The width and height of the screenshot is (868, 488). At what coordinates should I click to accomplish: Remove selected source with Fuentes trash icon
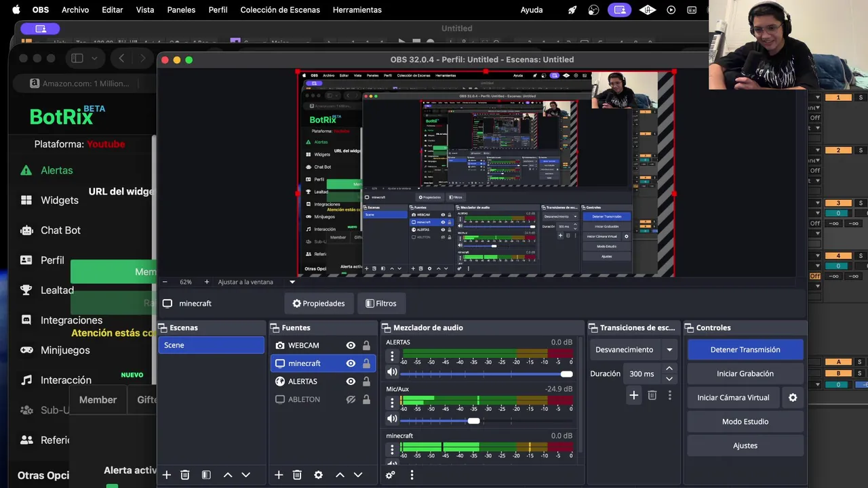click(297, 475)
